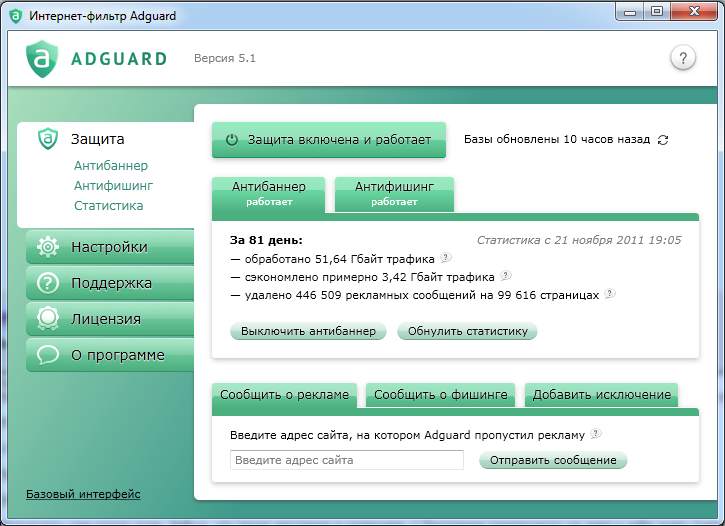Maximize the Adguard window
Image resolution: width=725 pixels, height=526 pixels.
[x=657, y=12]
